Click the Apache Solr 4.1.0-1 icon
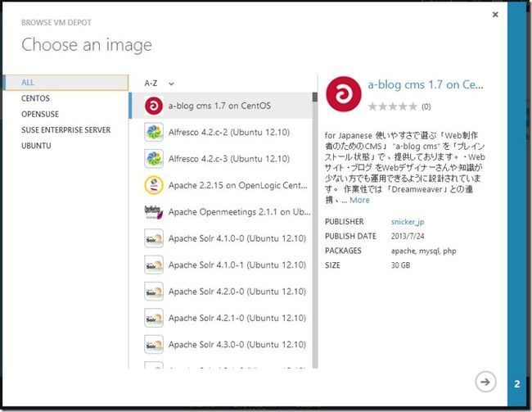 click(x=154, y=265)
